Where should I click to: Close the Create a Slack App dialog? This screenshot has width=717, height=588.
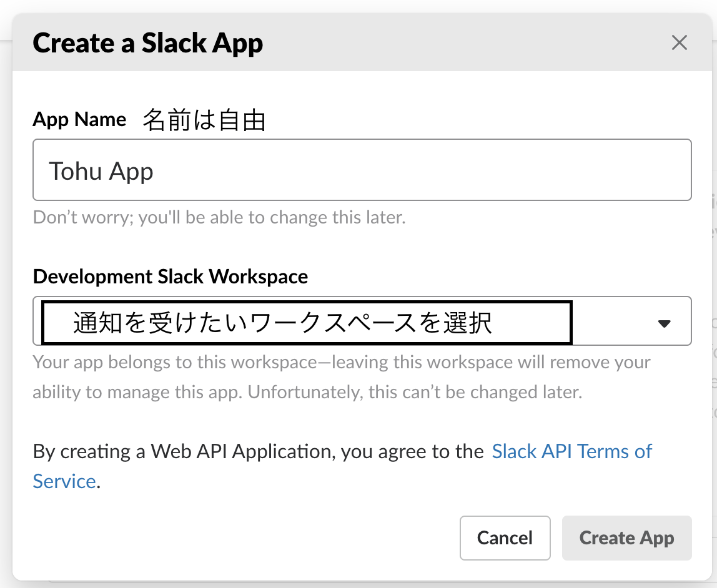(x=679, y=43)
